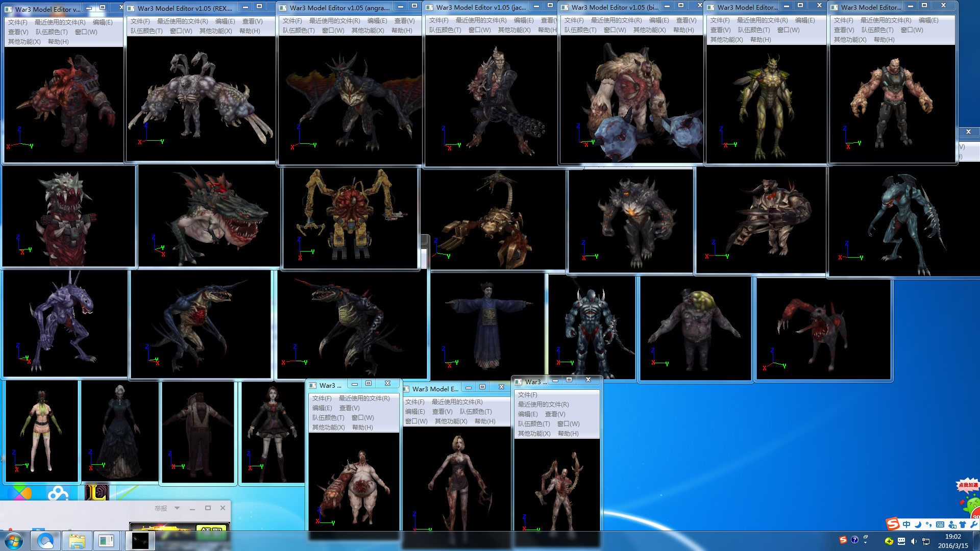This screenshot has height=551, width=980.
Task: Open 文件(F) menu in first War3 Model Editor window
Action: pos(18,22)
